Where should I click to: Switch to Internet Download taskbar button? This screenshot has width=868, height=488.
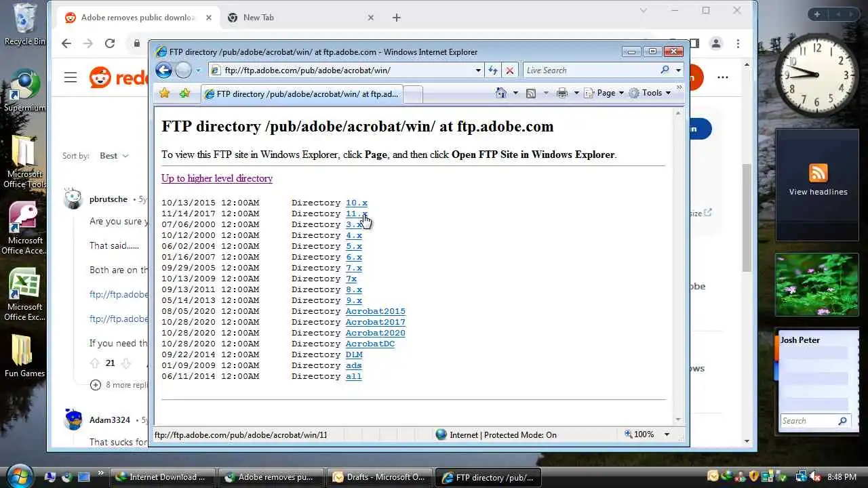click(x=163, y=477)
